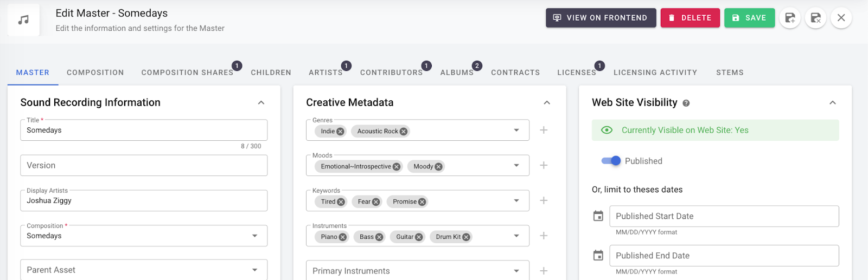Screen dimensions: 868x280
Task: Collapse the Sound Recording Information panel
Action: pos(261,102)
